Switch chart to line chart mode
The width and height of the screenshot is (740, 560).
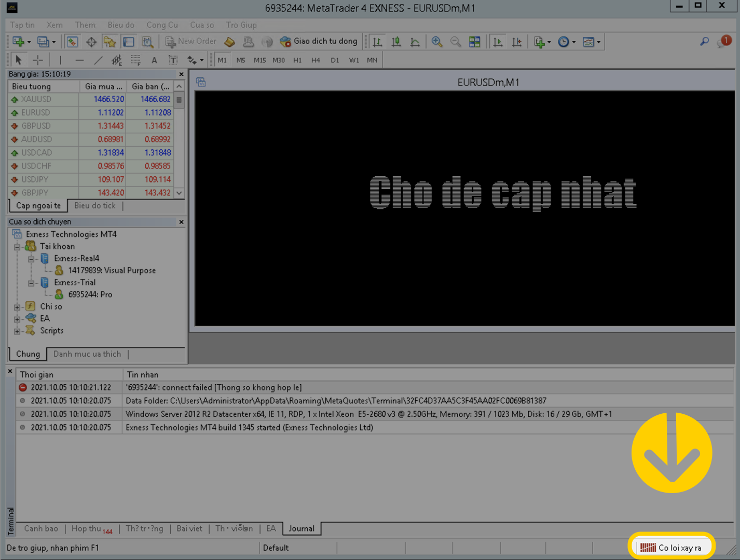click(x=415, y=41)
